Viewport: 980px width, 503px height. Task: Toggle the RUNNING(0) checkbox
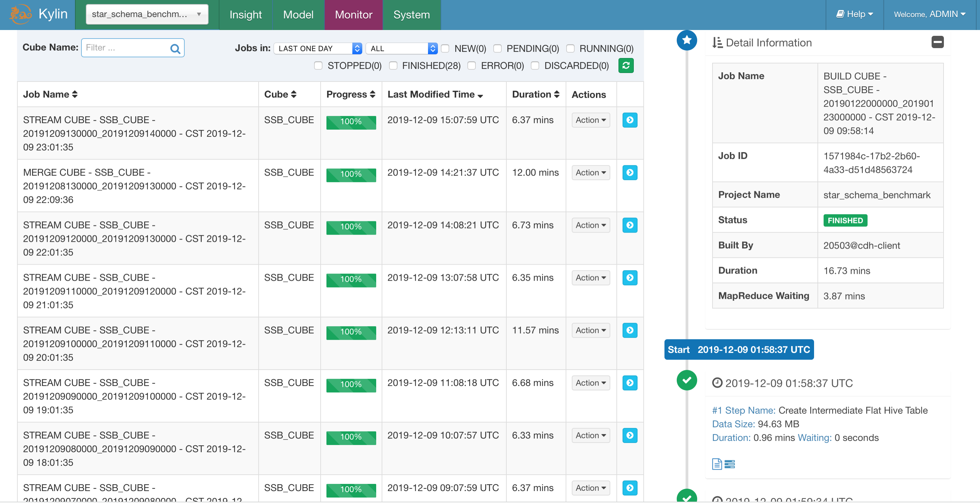[x=570, y=49]
